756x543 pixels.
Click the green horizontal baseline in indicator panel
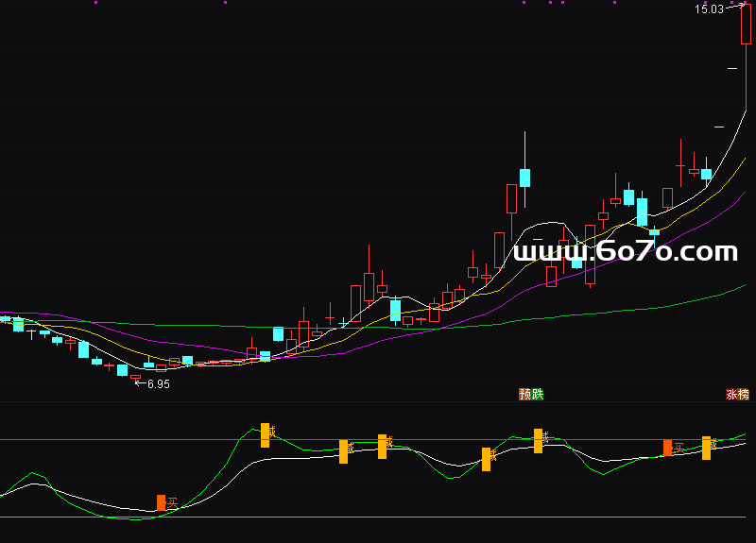pyautogui.click(x=378, y=517)
